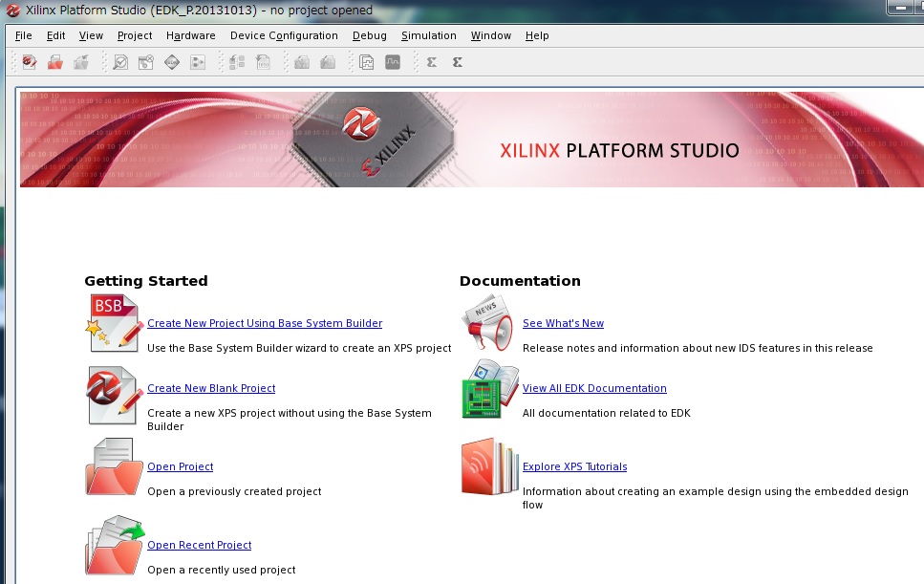This screenshot has width=924, height=584.
Task: Click the right of two grayed chip icons
Action: point(328,62)
